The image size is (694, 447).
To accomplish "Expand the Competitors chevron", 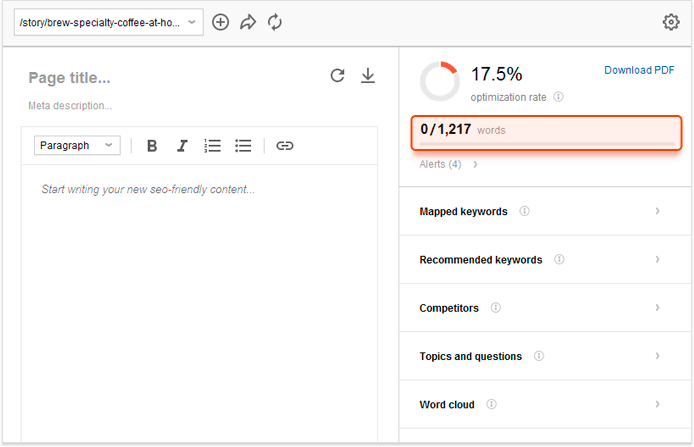I will point(658,308).
